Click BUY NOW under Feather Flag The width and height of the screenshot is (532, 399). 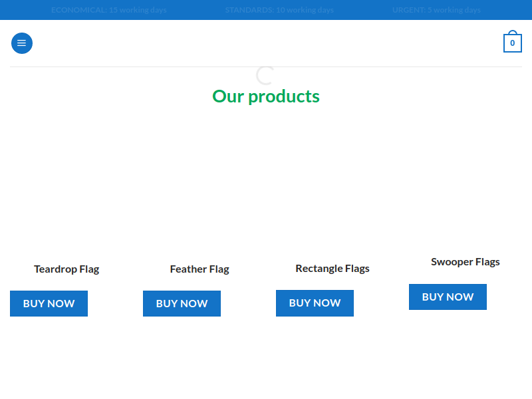(182, 303)
